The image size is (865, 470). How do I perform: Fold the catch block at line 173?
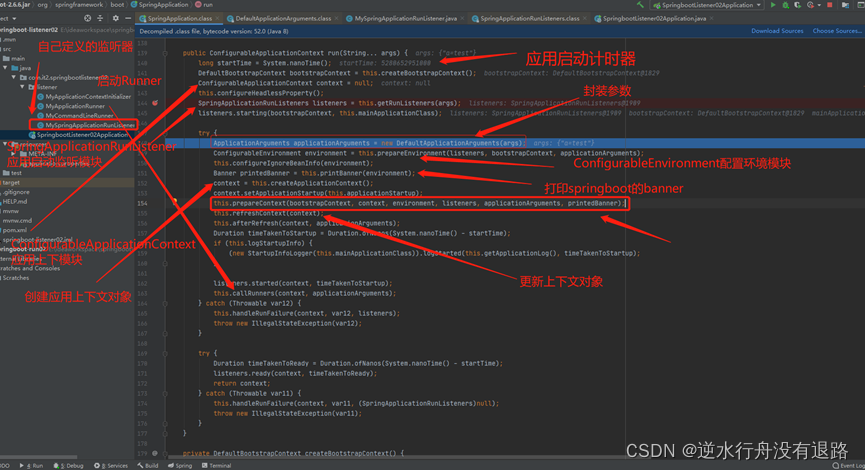point(165,393)
